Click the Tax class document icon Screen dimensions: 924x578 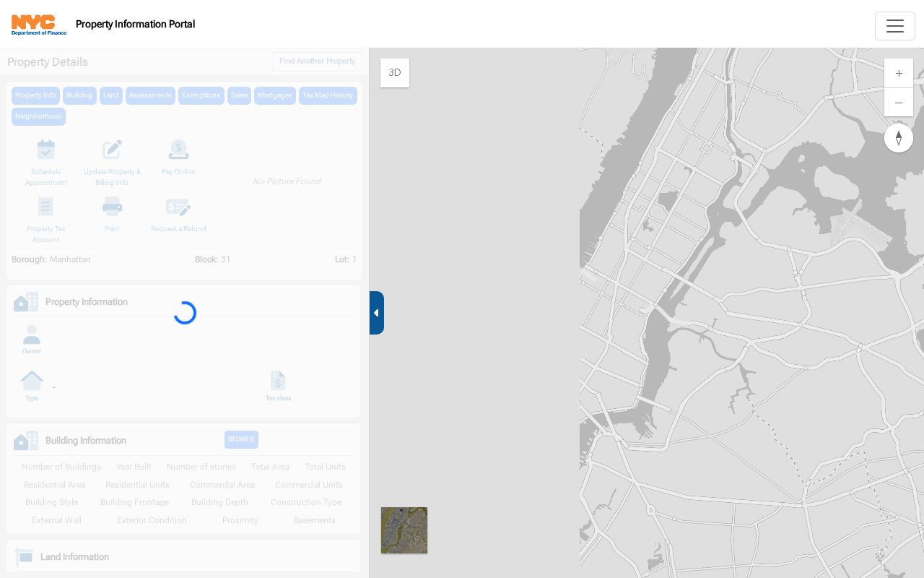pyautogui.click(x=278, y=381)
